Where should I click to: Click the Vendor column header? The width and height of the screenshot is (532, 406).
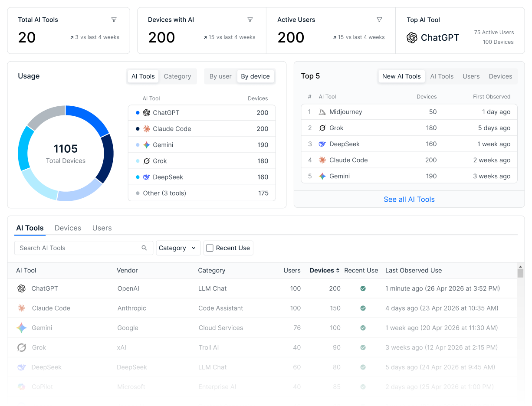(x=127, y=270)
